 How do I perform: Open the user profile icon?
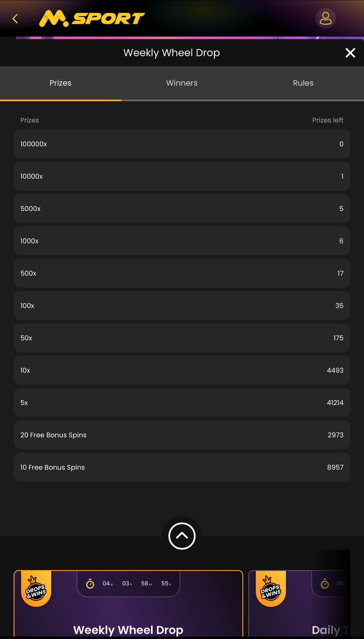point(326,18)
